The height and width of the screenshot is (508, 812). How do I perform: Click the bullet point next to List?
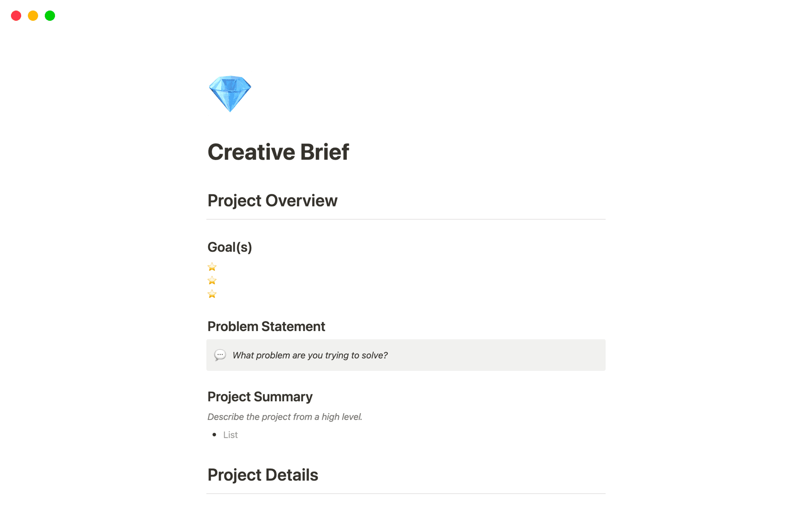(215, 435)
